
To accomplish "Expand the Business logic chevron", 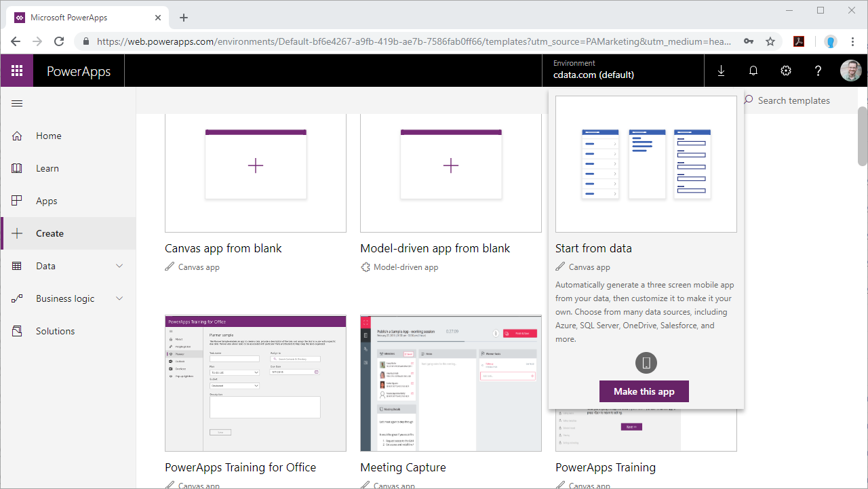I will [x=119, y=298].
